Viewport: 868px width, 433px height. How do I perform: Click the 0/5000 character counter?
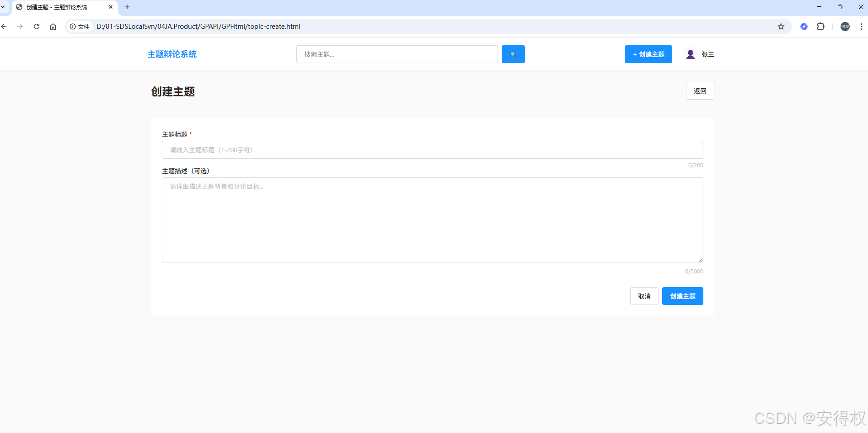coord(694,272)
